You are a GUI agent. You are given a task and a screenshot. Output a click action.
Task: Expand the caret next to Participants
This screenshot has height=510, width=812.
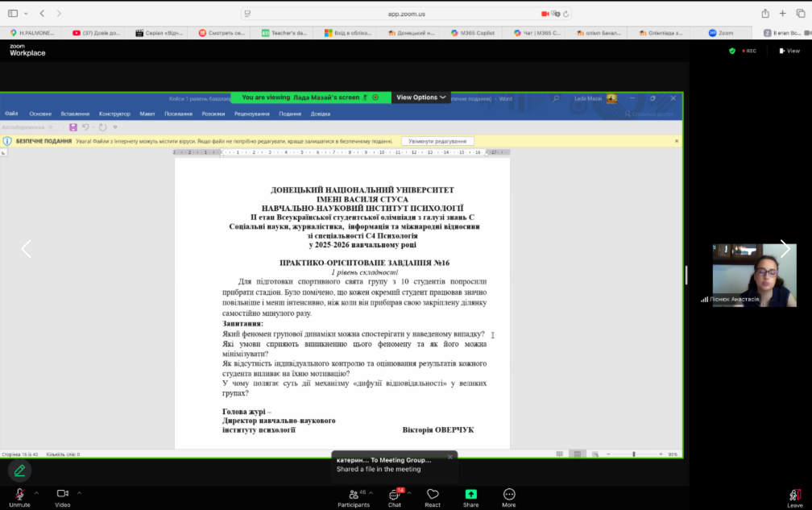pos(371,493)
